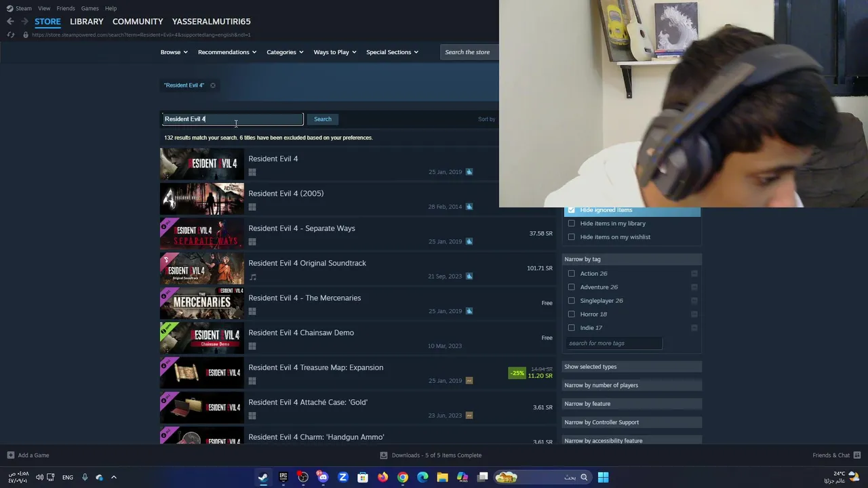Image resolution: width=868 pixels, height=488 pixels.
Task: Click the Add a Game plus icon
Action: pos(10,455)
